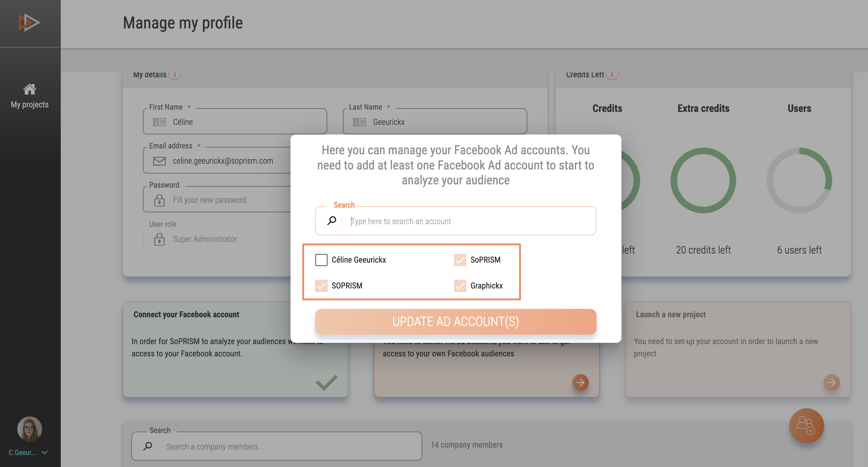Click the add company member icon button
This screenshot has width=868, height=467.
[x=806, y=426]
